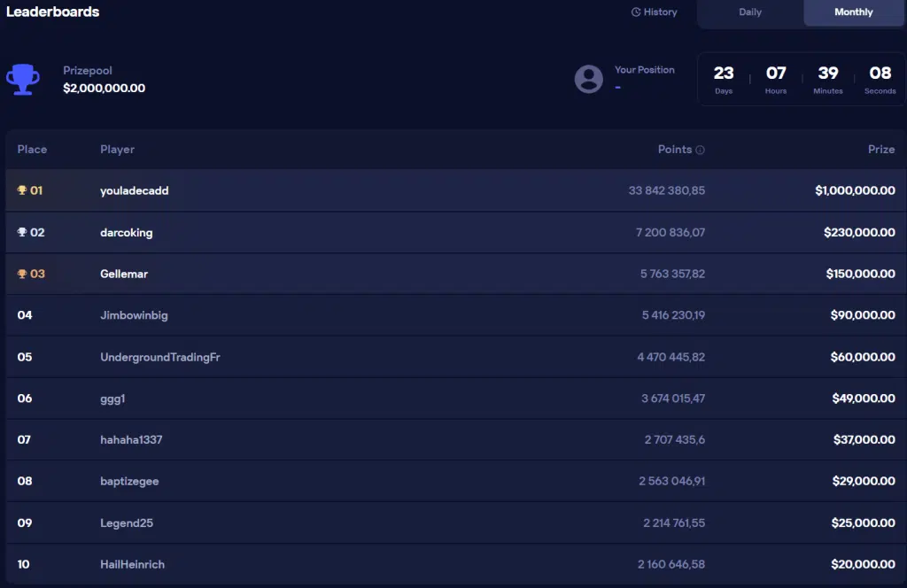Click the Points info icon
The width and height of the screenshot is (907, 588).
click(x=700, y=150)
